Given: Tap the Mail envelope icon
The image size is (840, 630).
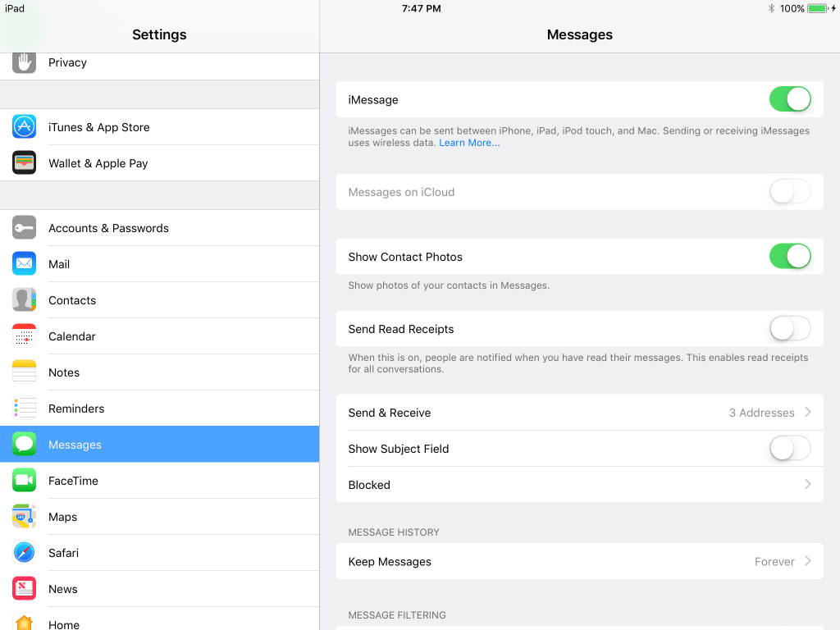Looking at the screenshot, I should (24, 263).
